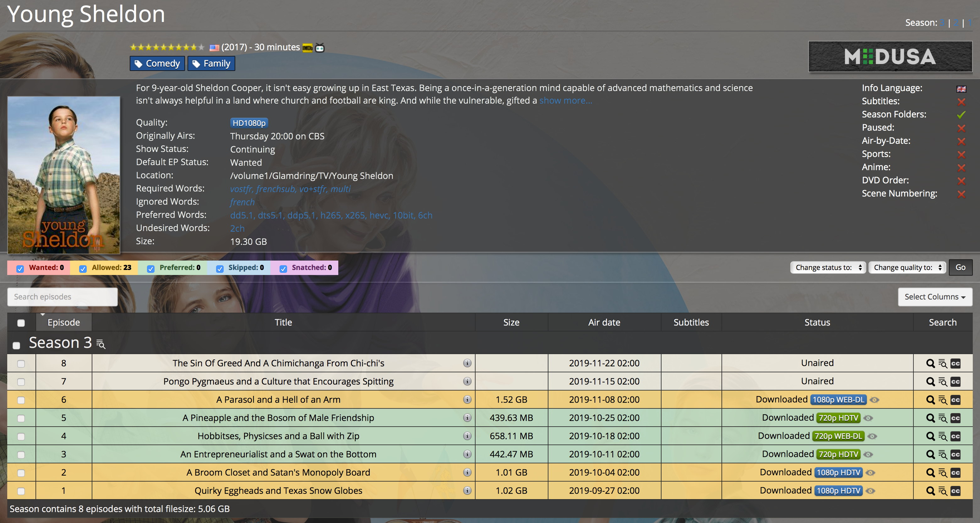This screenshot has height=523, width=980.
Task: Toggle watched eye for episode 2
Action: click(870, 473)
